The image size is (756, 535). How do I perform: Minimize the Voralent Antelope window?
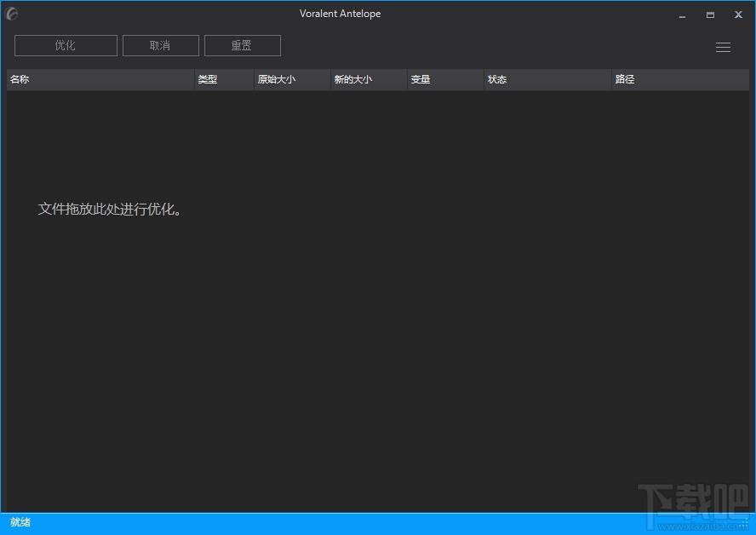point(682,15)
